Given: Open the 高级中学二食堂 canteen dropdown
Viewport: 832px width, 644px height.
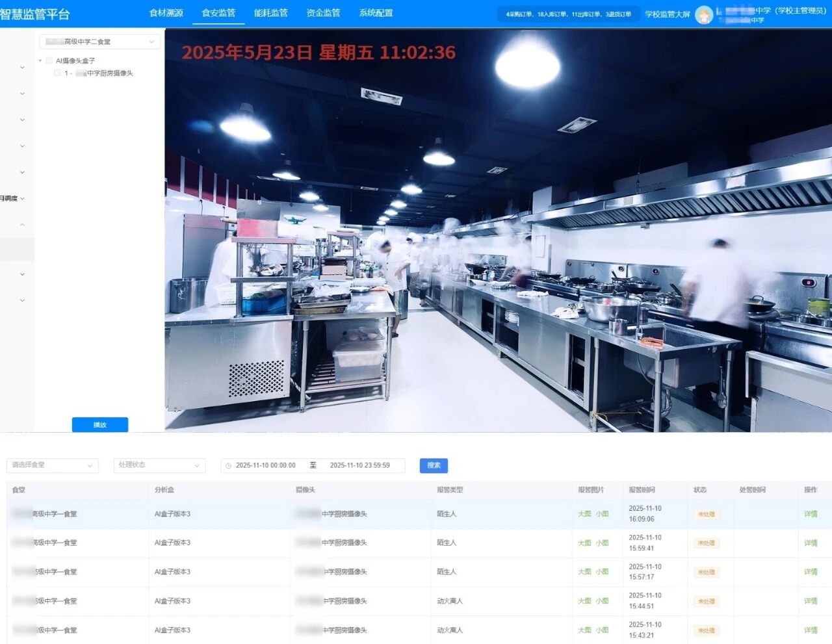Looking at the screenshot, I should pyautogui.click(x=99, y=42).
